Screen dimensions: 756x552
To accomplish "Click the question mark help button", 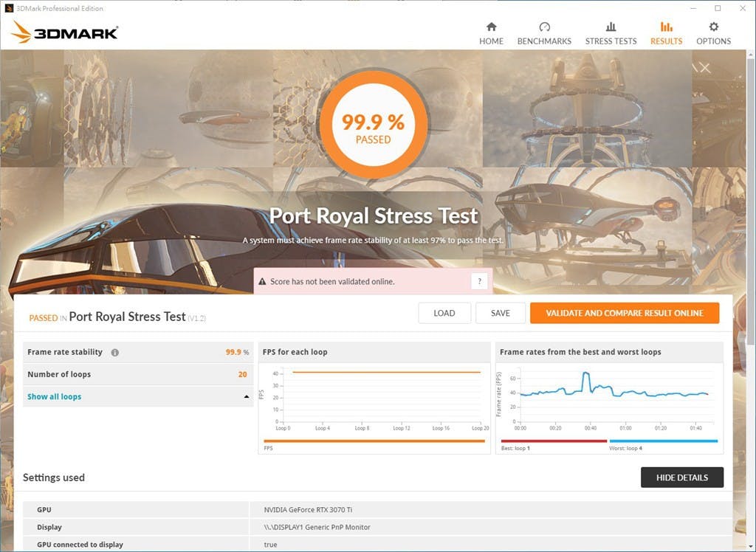I will click(479, 282).
